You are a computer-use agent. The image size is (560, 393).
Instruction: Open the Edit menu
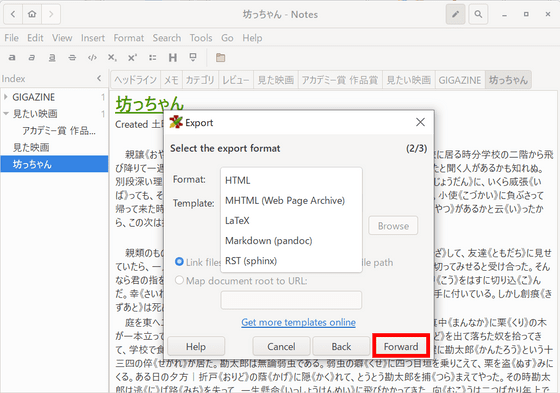[x=35, y=38]
